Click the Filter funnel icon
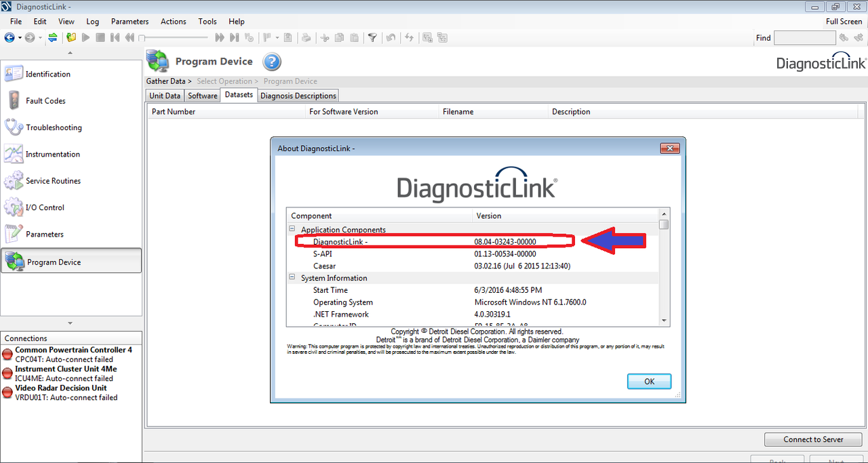Image resolution: width=868 pixels, height=463 pixels. click(372, 38)
